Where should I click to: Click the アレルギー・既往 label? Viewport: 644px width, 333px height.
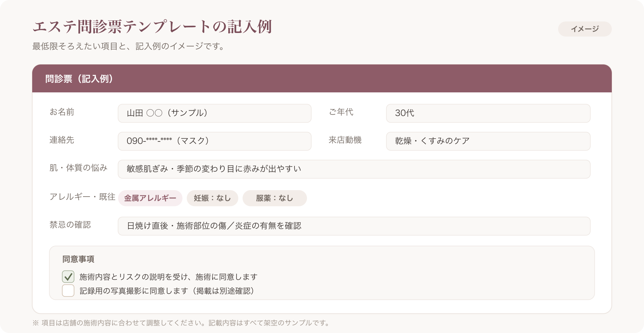coord(82,197)
